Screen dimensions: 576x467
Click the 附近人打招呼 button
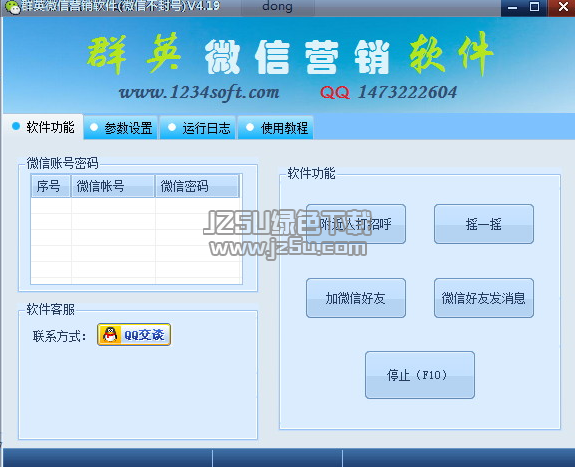pyautogui.click(x=356, y=224)
